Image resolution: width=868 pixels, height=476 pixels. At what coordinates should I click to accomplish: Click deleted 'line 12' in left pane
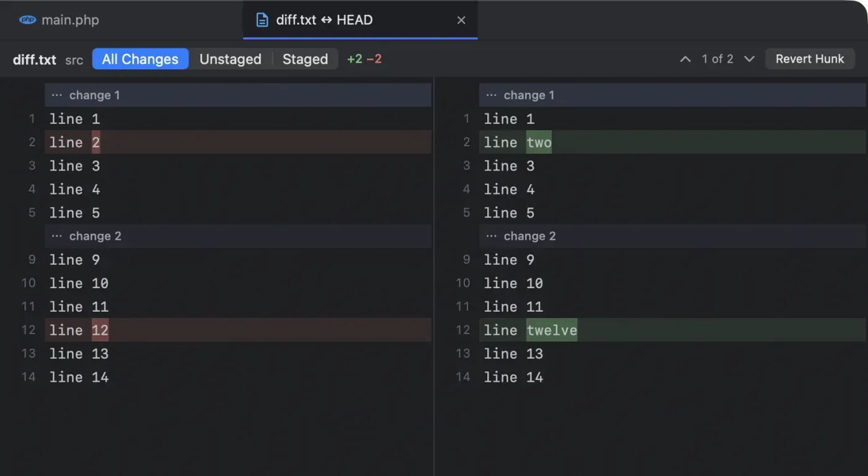pyautogui.click(x=238, y=330)
